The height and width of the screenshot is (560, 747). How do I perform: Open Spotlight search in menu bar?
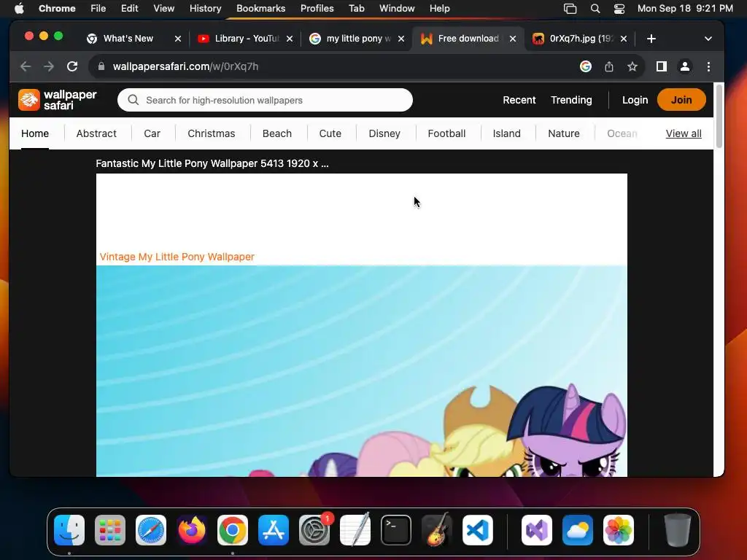click(x=595, y=9)
